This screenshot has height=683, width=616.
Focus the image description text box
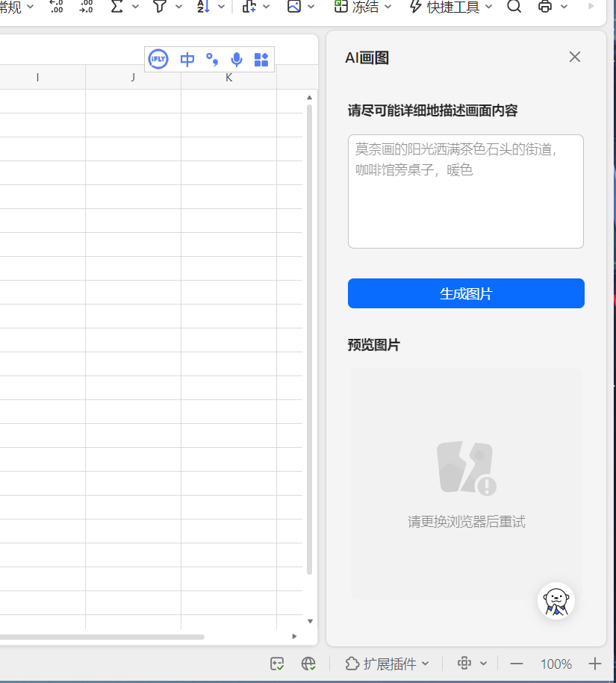pyautogui.click(x=466, y=191)
